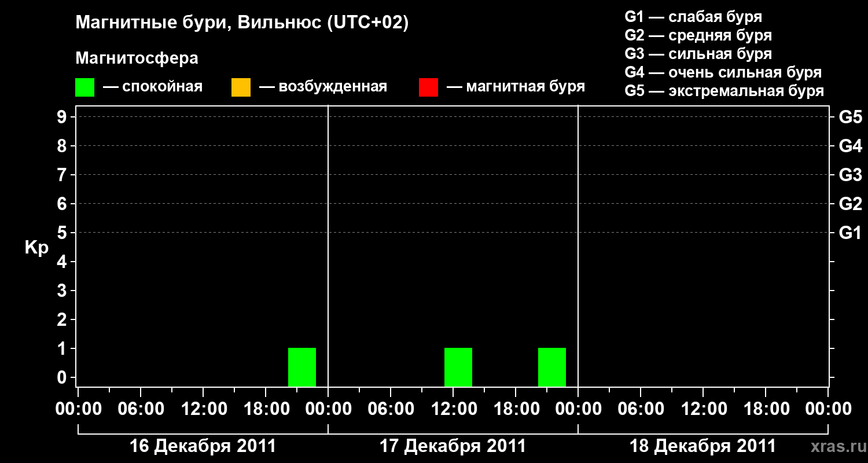Click the Kp axis value 3
Viewport: 868px width, 463px height.
click(63, 291)
